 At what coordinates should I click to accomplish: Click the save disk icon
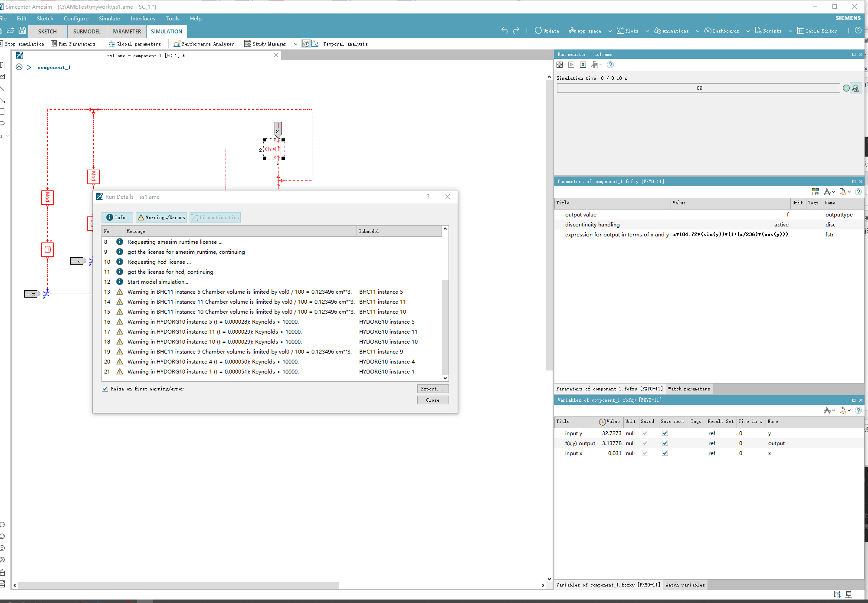pyautogui.click(x=22, y=31)
